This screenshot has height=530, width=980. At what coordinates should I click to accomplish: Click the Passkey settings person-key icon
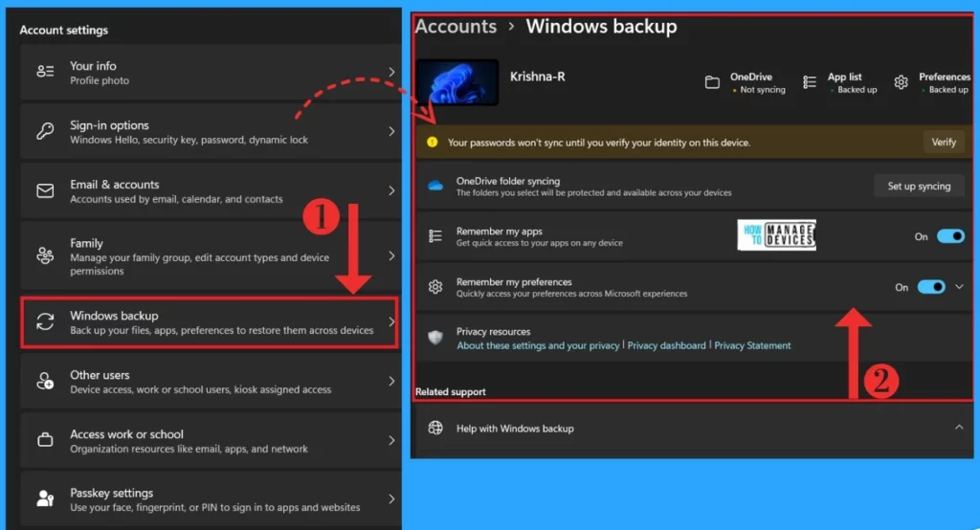(45, 498)
